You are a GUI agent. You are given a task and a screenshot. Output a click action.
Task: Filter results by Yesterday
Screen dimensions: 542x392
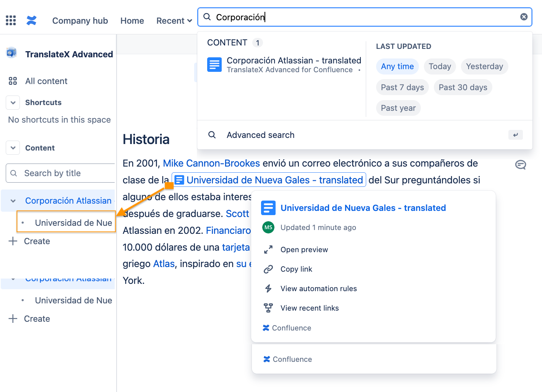click(x=484, y=66)
